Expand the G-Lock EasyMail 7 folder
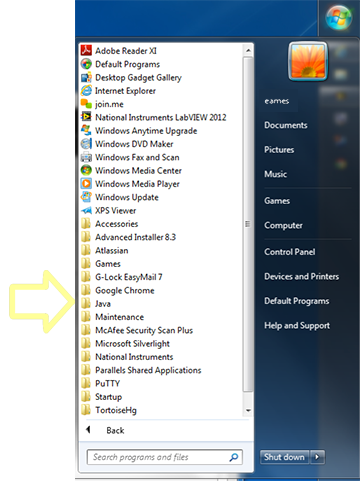360x481 pixels. [x=122, y=277]
